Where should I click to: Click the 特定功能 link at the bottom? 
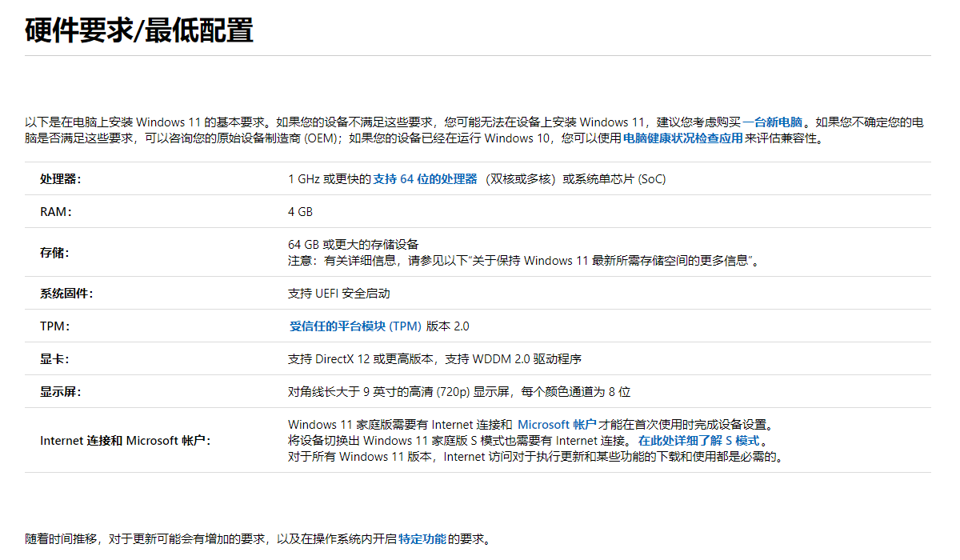[x=422, y=539]
